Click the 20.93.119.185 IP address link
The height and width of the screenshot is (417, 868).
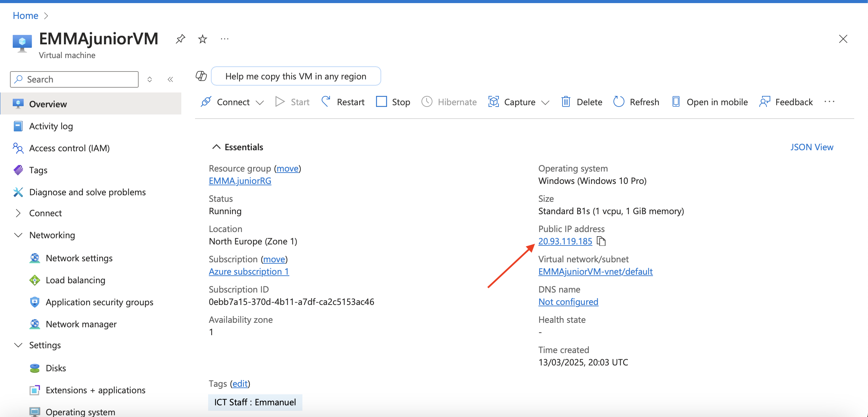pos(565,241)
